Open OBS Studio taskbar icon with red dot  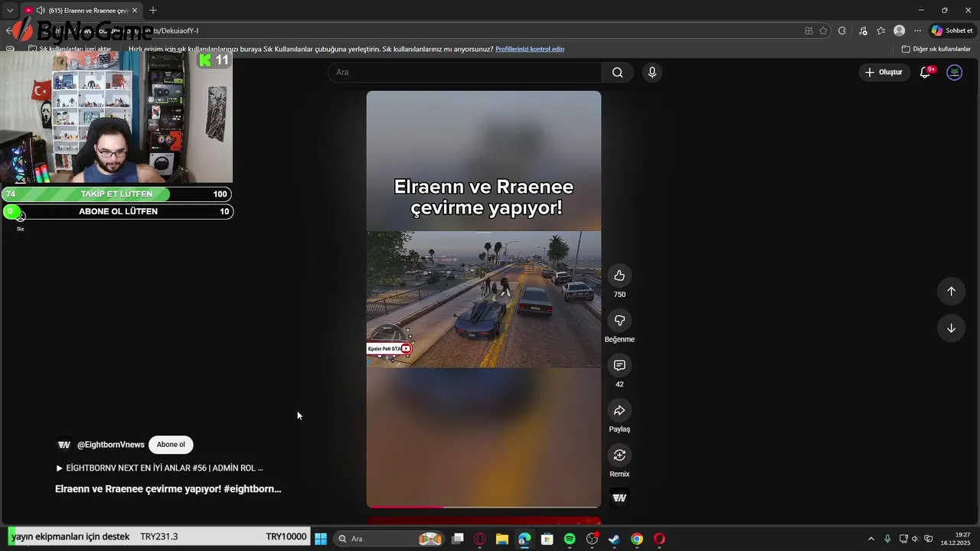pyautogui.click(x=592, y=539)
